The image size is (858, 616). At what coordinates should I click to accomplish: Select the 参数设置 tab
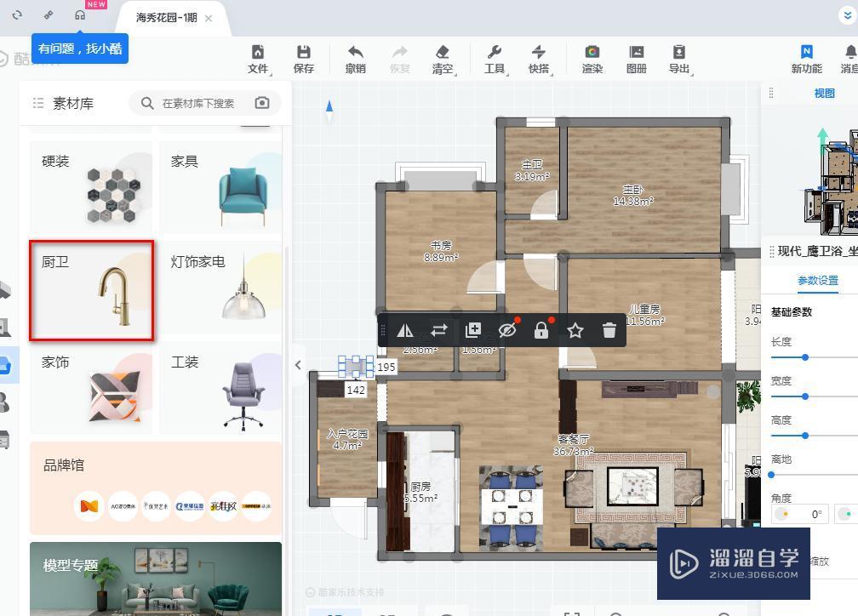[x=817, y=281]
